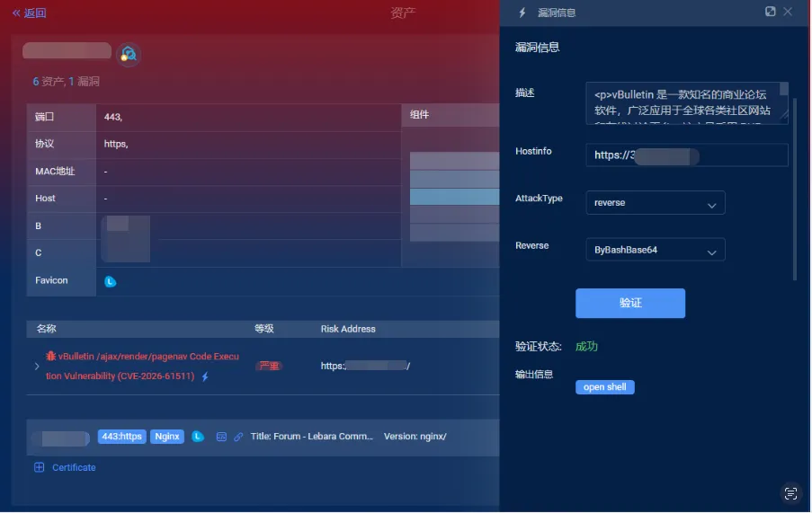Expand the vBulletin vulnerability row
The height and width of the screenshot is (513, 812).
pos(37,367)
